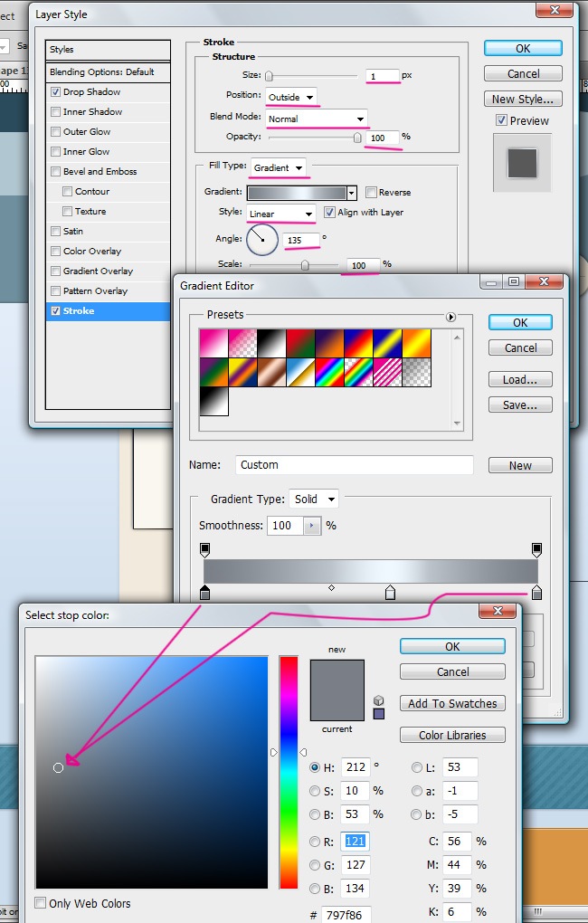Screen dimensions: 588x923
Task: Click New gradient button
Action: 520,466
